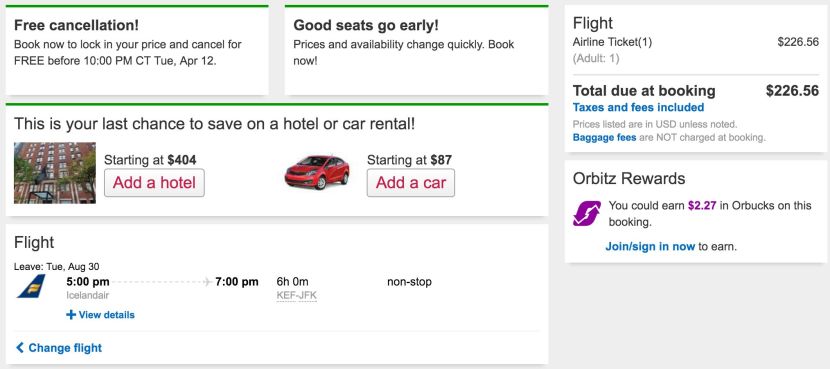Click Join/sign in now to earn Orbucks
The width and height of the screenshot is (830, 369).
(x=650, y=246)
